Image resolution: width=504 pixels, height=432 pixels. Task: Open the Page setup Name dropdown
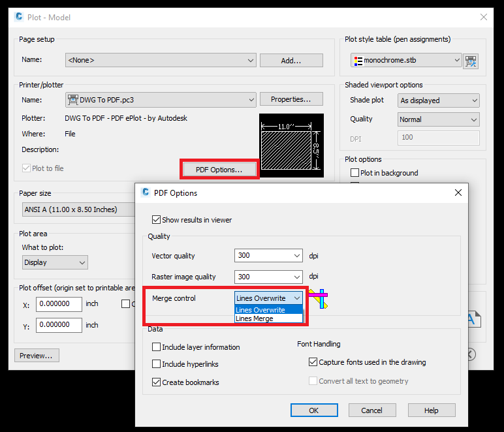(161, 60)
